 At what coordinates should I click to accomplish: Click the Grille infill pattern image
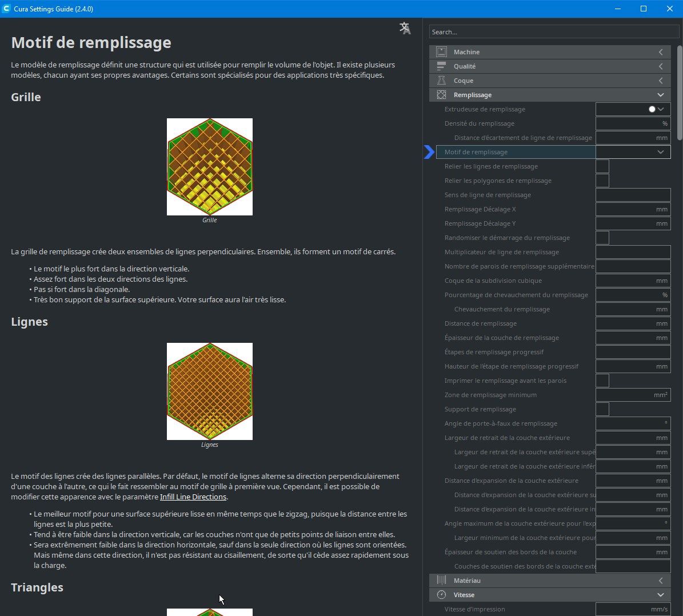coord(210,167)
